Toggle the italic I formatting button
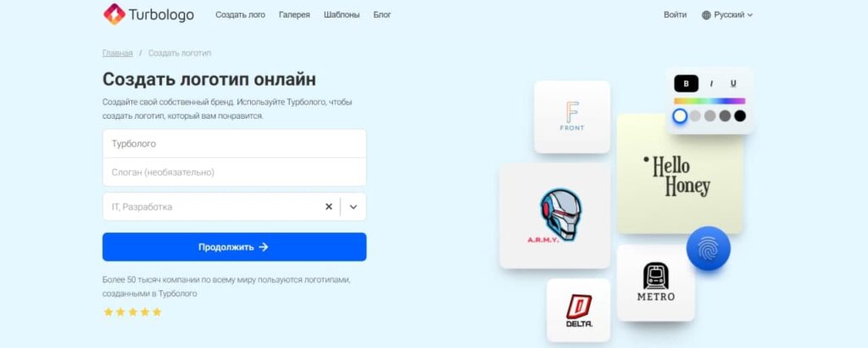The width and height of the screenshot is (868, 348). 711,84
